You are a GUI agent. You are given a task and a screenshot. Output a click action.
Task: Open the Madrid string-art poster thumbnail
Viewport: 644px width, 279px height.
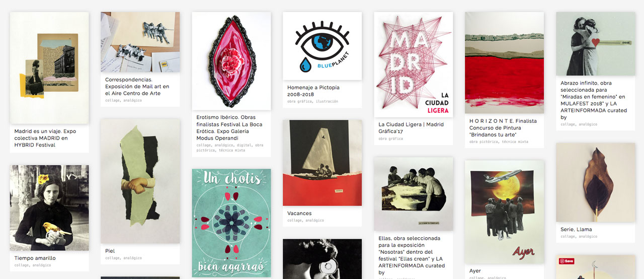413,65
